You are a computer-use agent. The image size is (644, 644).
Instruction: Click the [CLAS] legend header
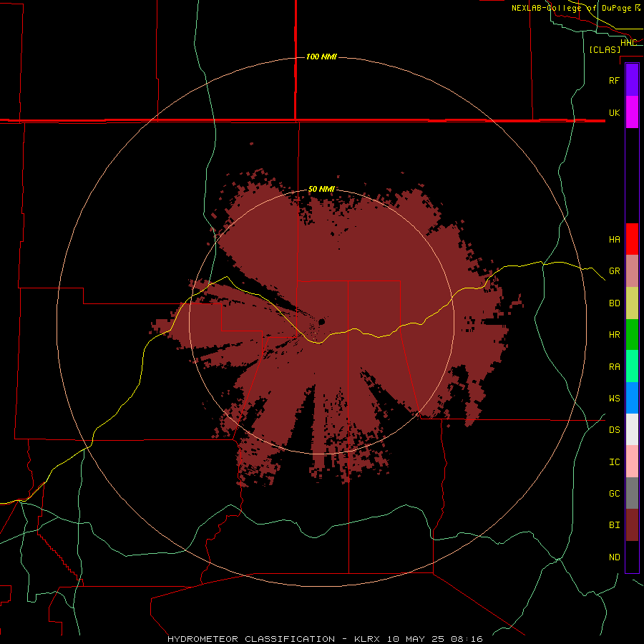[x=605, y=49]
